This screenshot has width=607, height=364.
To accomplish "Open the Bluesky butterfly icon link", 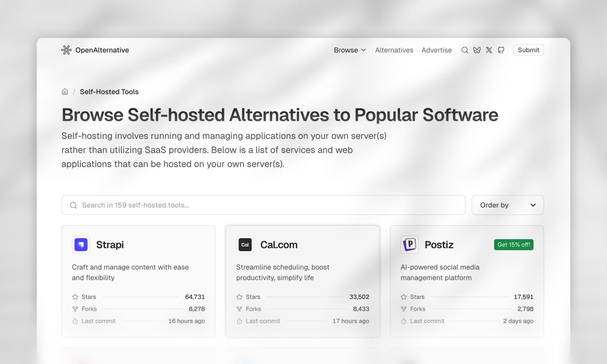I will point(477,50).
